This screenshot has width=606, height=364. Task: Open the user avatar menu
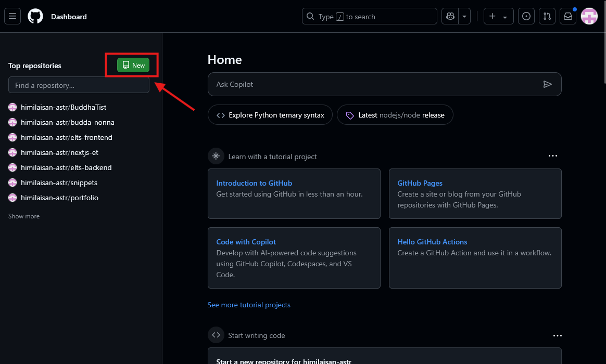click(x=589, y=16)
